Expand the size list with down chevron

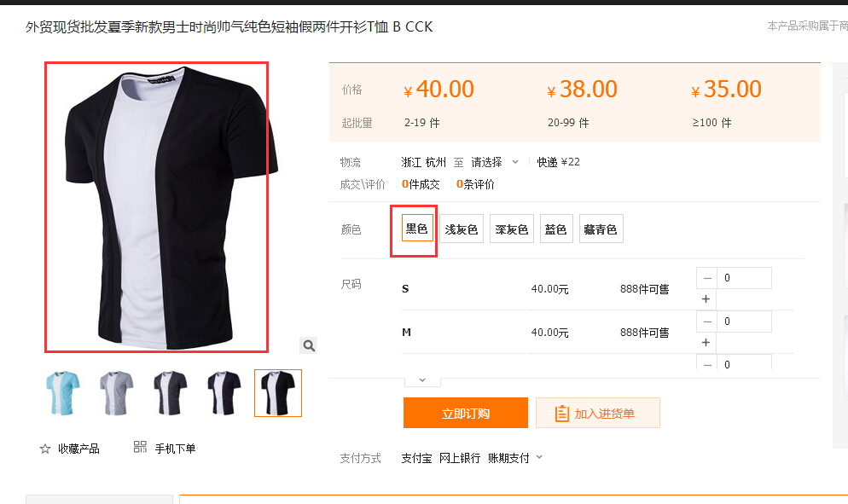coord(422,380)
